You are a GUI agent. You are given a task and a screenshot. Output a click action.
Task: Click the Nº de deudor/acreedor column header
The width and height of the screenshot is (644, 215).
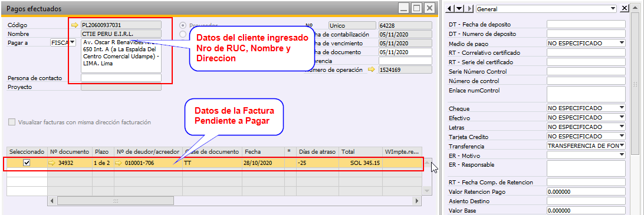[148, 151]
